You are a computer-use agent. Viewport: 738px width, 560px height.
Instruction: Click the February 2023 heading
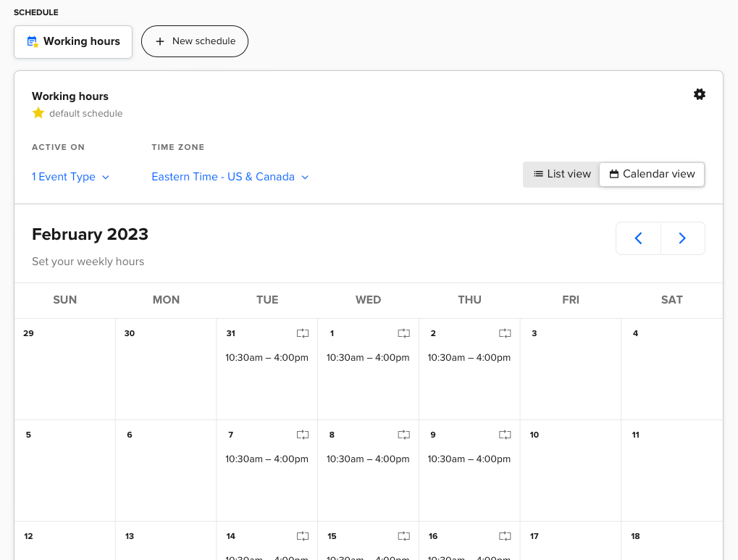coord(90,234)
